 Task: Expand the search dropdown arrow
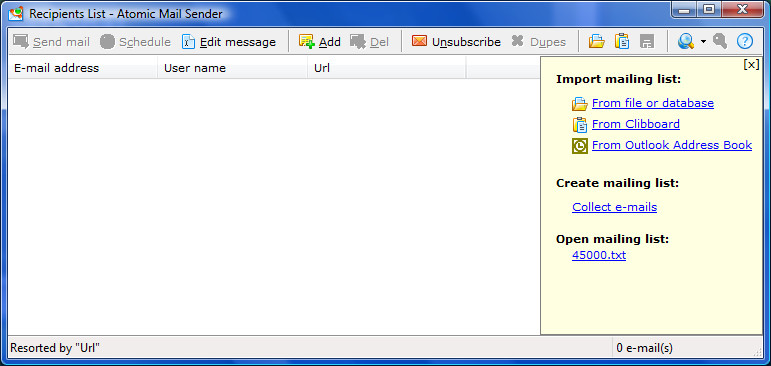pos(703,42)
